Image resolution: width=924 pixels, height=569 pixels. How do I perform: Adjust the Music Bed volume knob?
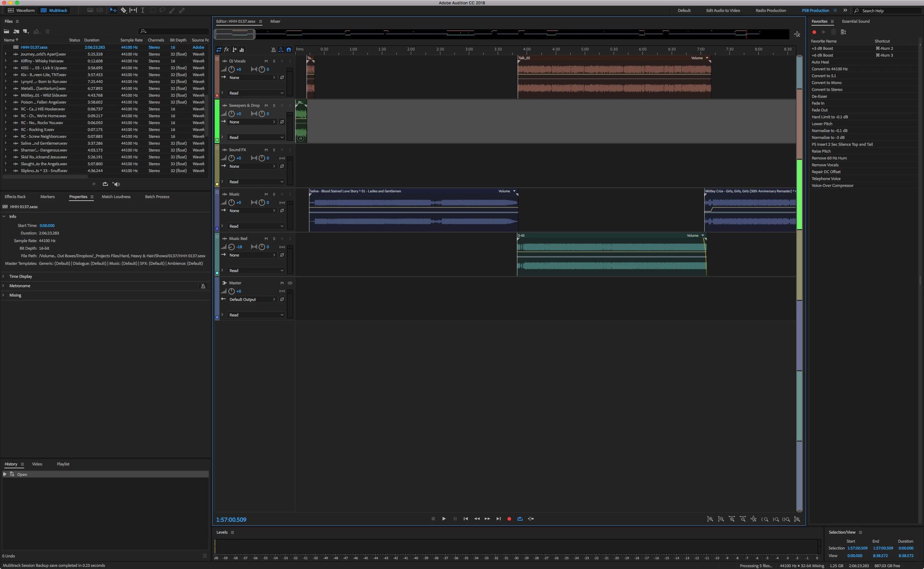tap(231, 247)
